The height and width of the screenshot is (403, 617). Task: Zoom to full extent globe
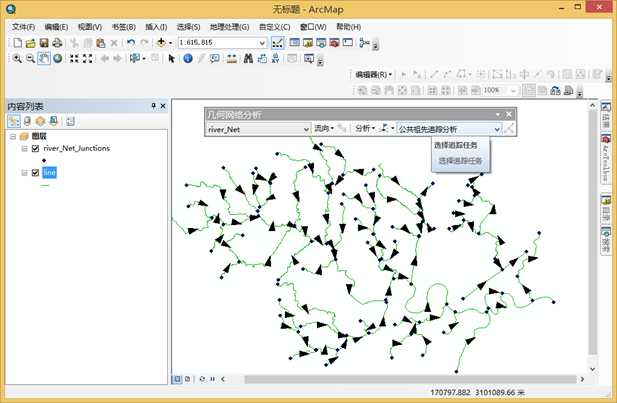[58, 59]
